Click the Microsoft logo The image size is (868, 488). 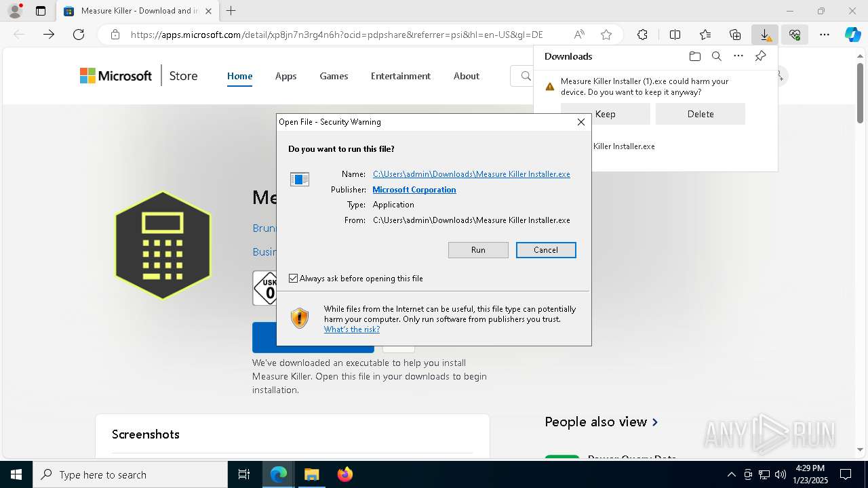click(116, 76)
